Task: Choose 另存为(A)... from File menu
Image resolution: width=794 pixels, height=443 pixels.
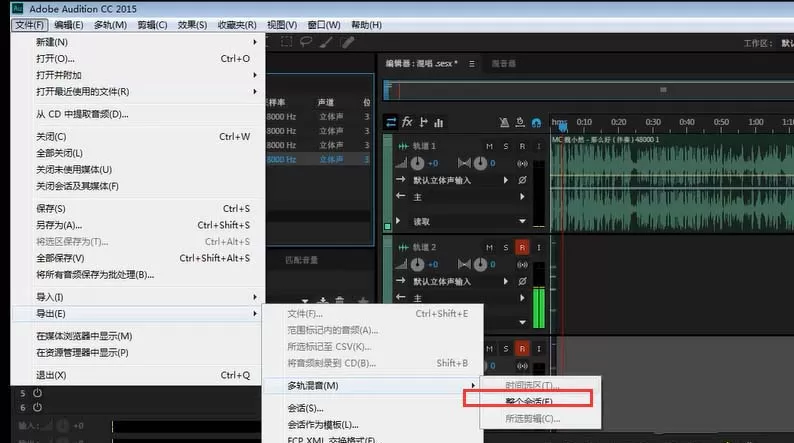Action: [x=138, y=225]
